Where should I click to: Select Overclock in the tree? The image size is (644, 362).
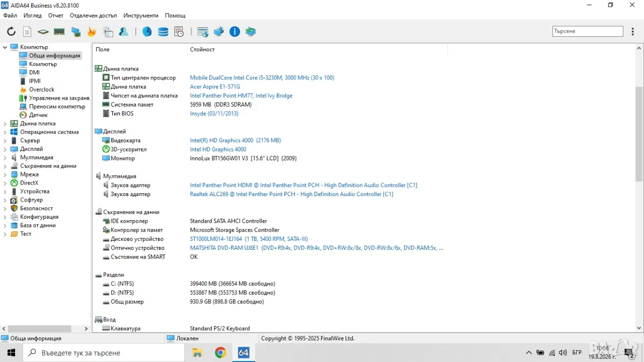click(x=42, y=89)
